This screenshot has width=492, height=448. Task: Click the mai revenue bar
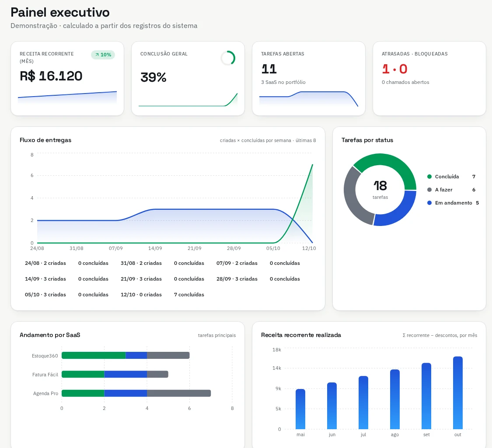click(x=300, y=409)
